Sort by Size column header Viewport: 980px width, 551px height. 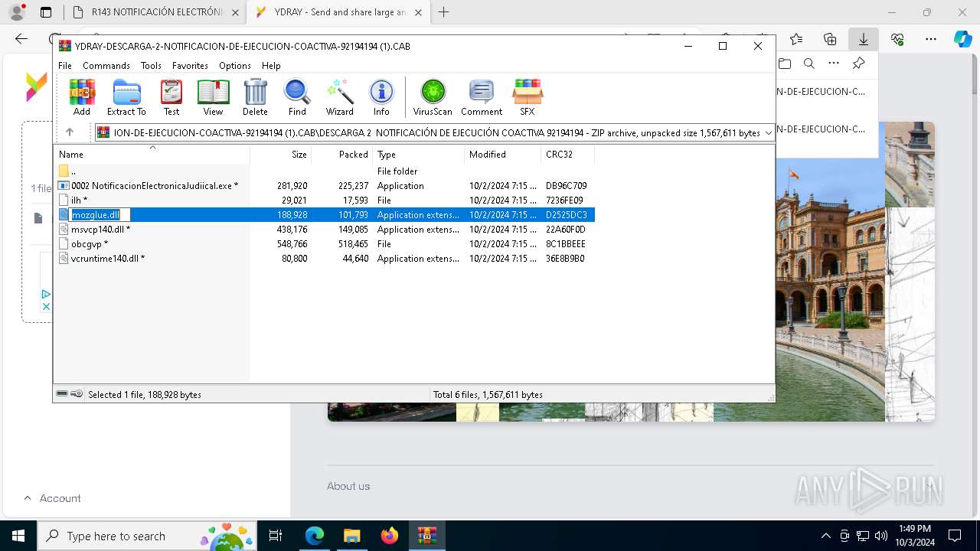(281, 154)
